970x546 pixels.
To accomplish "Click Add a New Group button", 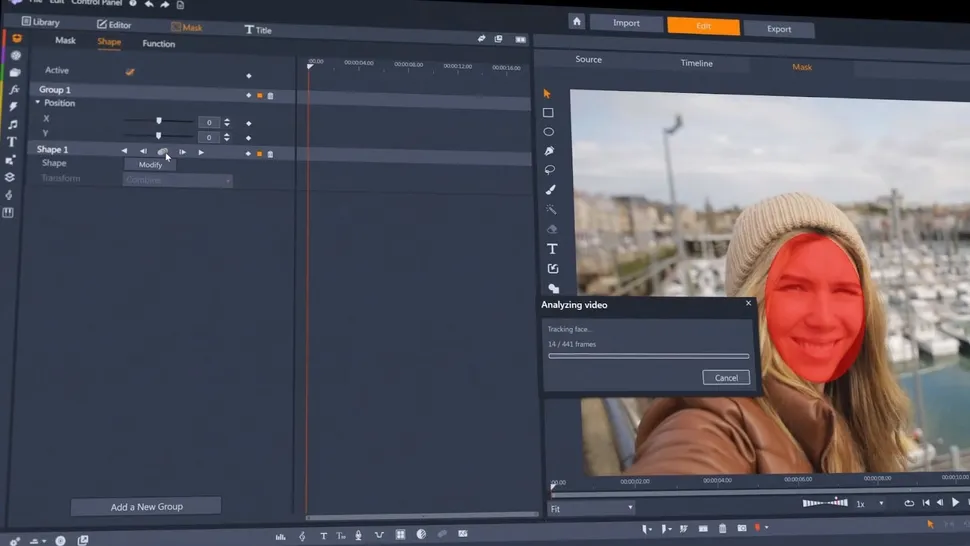I will 146,507.
